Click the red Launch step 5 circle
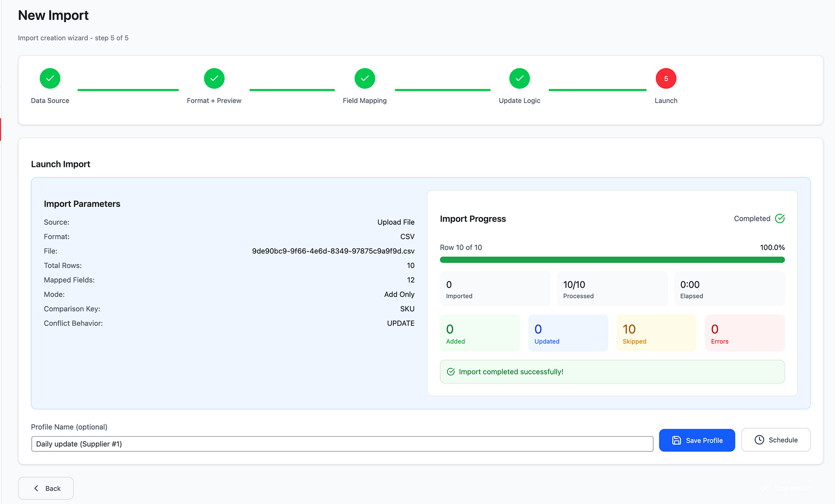Screen dimensions: 835x504 [x=666, y=79]
